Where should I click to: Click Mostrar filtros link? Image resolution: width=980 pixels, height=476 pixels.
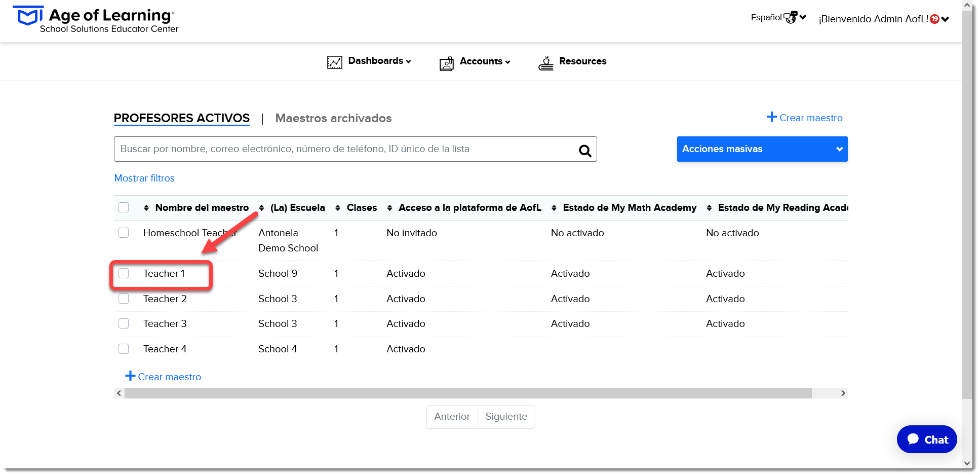tap(144, 178)
